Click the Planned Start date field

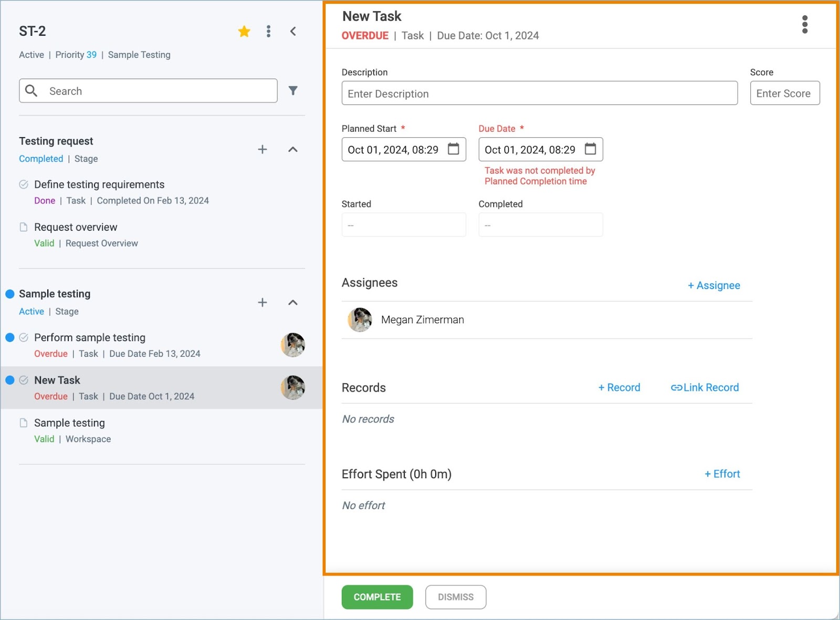tap(404, 150)
